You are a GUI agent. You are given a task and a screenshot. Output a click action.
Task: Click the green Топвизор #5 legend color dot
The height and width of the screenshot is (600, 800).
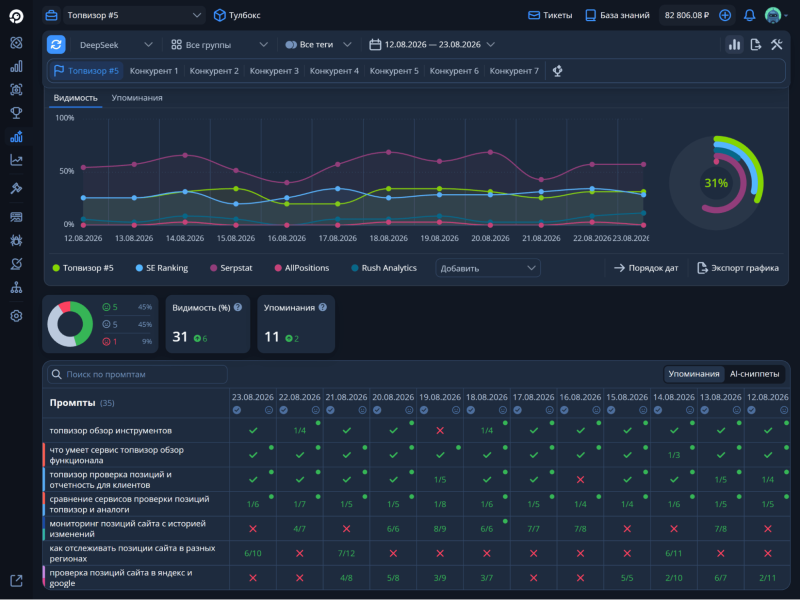(56, 268)
